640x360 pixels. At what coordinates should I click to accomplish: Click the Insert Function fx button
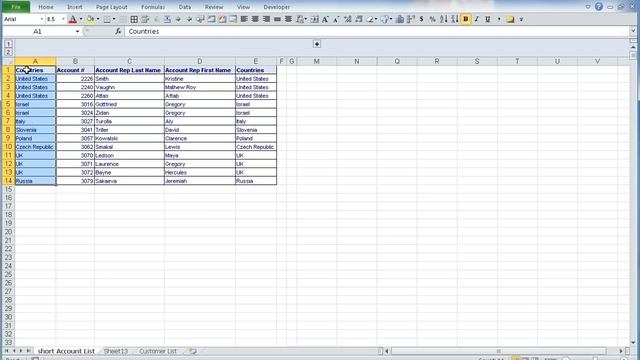tap(118, 31)
